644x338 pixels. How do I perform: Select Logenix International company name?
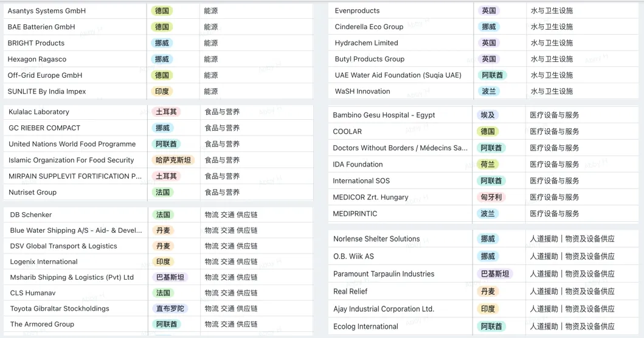pos(44,261)
